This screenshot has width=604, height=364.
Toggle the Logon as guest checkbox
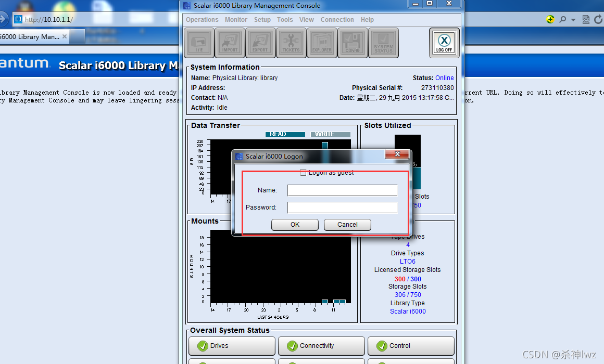(303, 173)
